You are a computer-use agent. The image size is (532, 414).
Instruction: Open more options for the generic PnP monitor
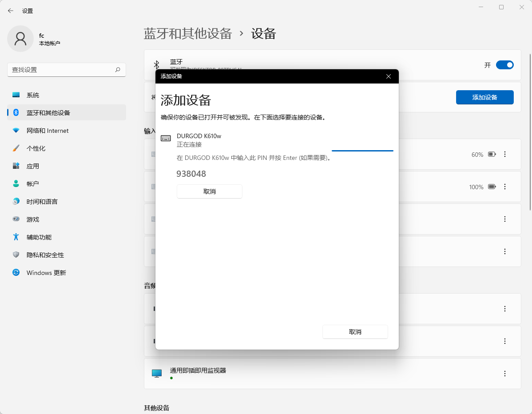click(x=505, y=374)
